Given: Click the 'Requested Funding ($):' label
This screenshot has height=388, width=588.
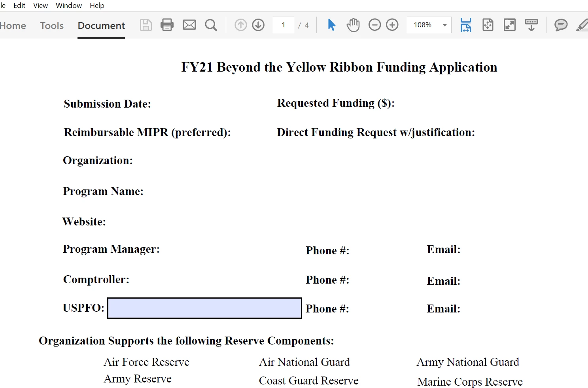Looking at the screenshot, I should [x=336, y=103].
